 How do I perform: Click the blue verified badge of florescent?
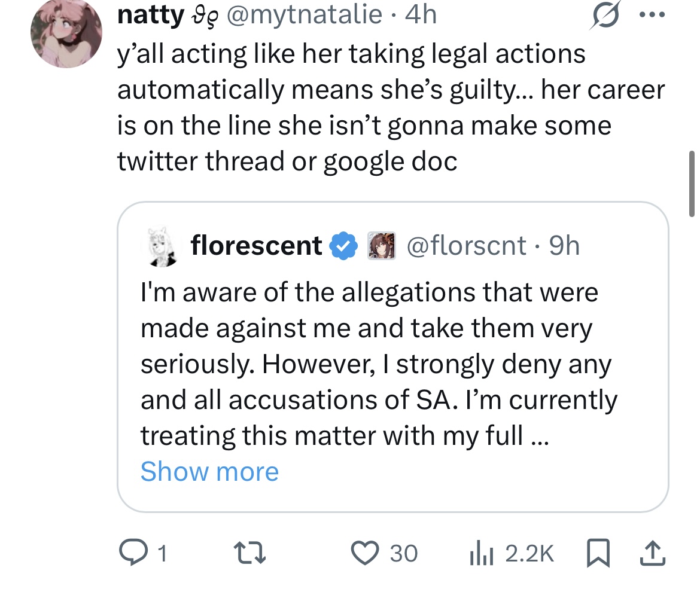(343, 245)
